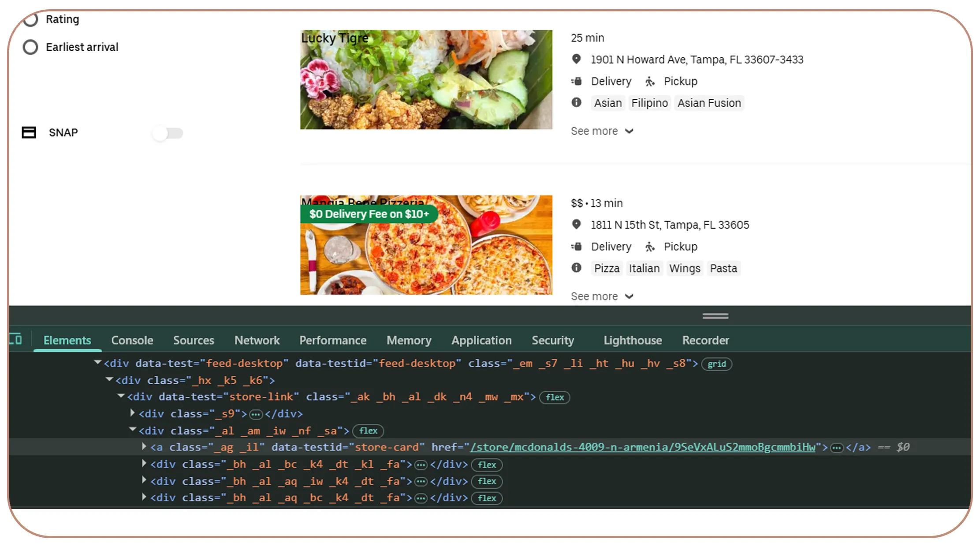This screenshot has height=547, width=980.
Task: Click location pin next to 1811 N 15th St
Action: [576, 225]
